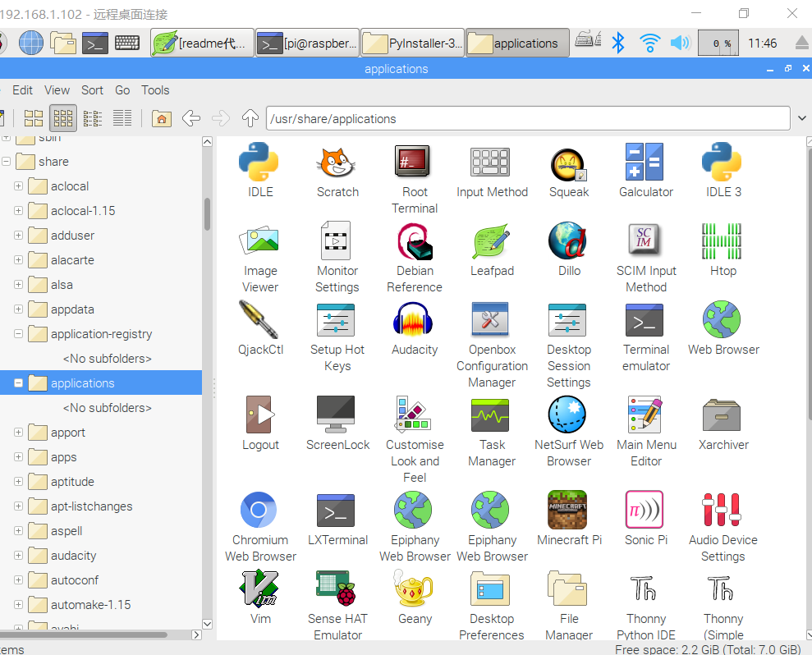Click the Debian Reference icon
Viewport: 812px width, 655px height.
[x=415, y=240]
